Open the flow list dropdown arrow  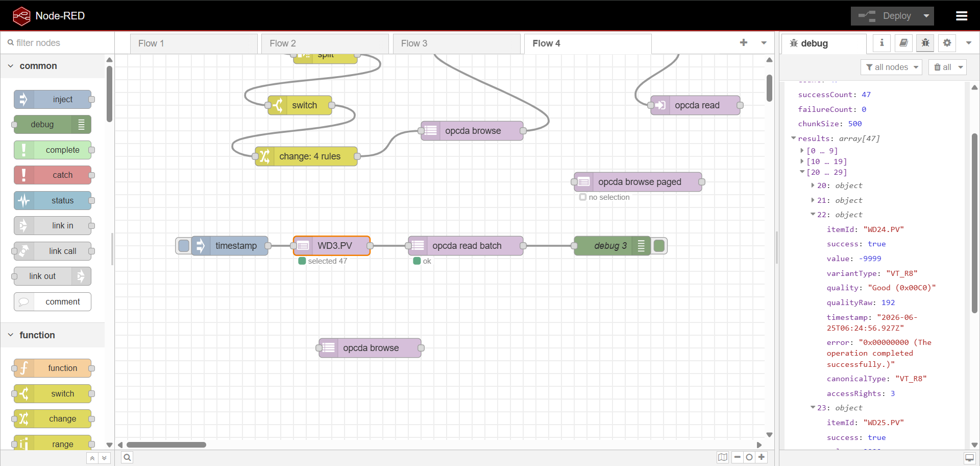tap(764, 43)
